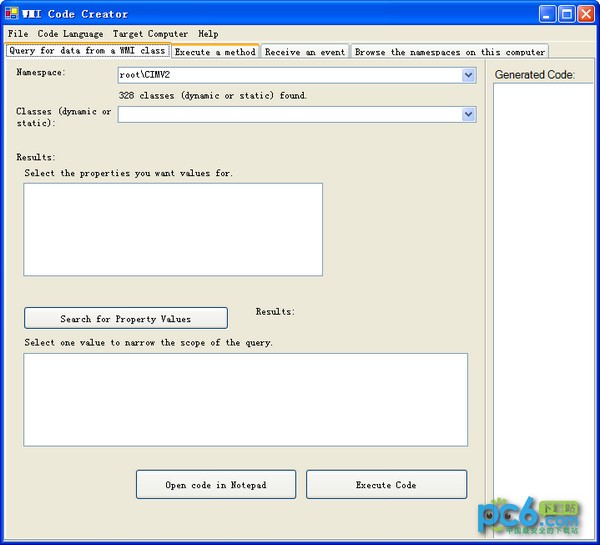
Task: Minimize the WMI Code Creator window
Action: 547,14
